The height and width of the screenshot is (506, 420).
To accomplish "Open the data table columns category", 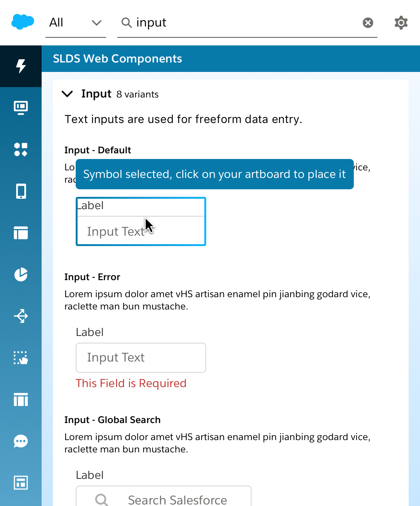I will [21, 400].
